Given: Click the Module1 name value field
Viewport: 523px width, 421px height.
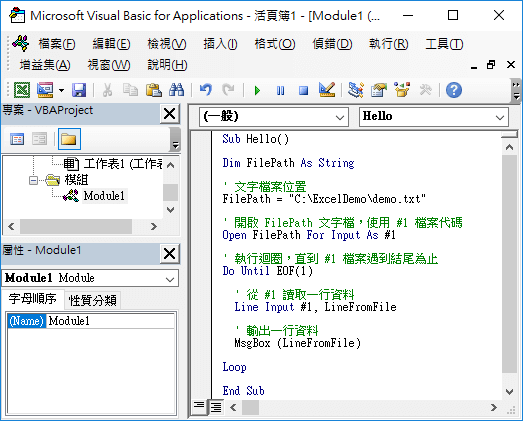Looking at the screenshot, I should click(110, 321).
